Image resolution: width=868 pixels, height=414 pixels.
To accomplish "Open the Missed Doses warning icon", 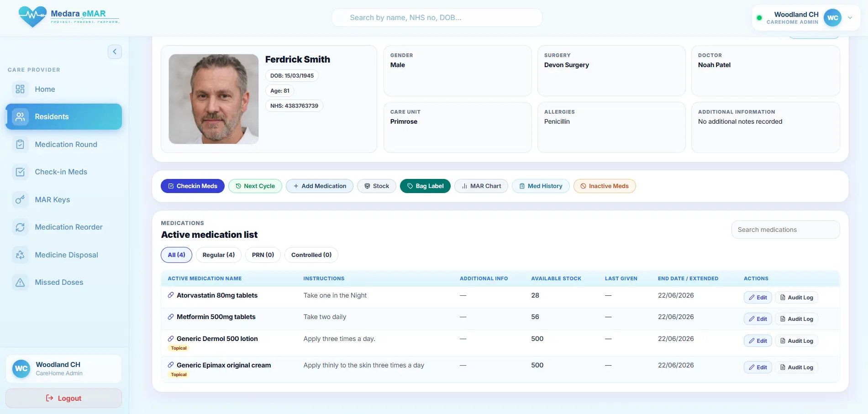I will (20, 282).
